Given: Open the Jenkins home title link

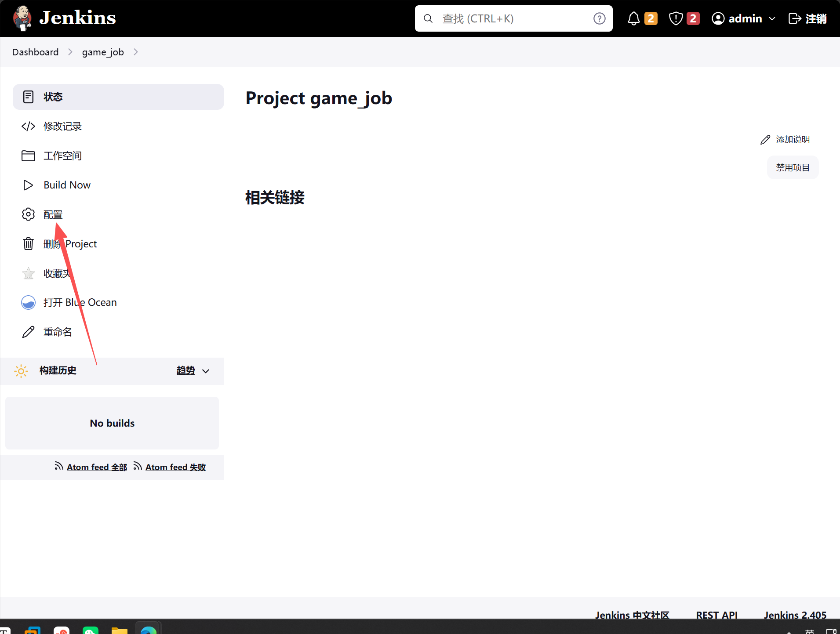Looking at the screenshot, I should click(77, 18).
